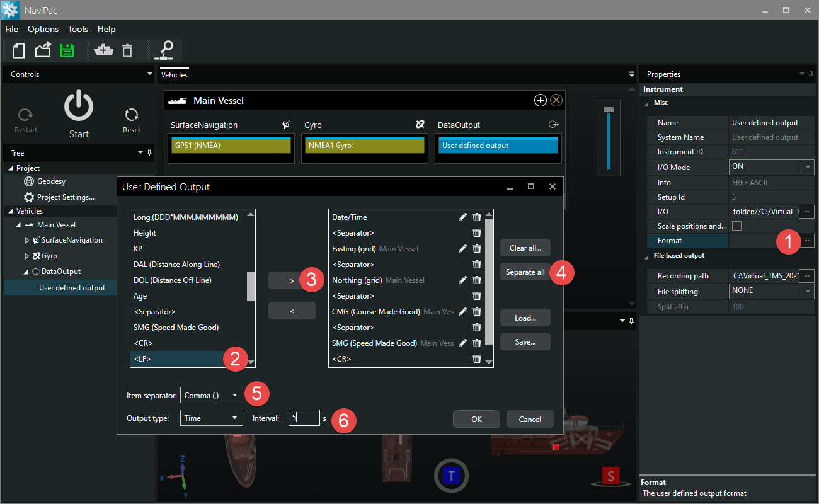Click the Open project folder icon
This screenshot has width=819, height=504.
[x=43, y=50]
